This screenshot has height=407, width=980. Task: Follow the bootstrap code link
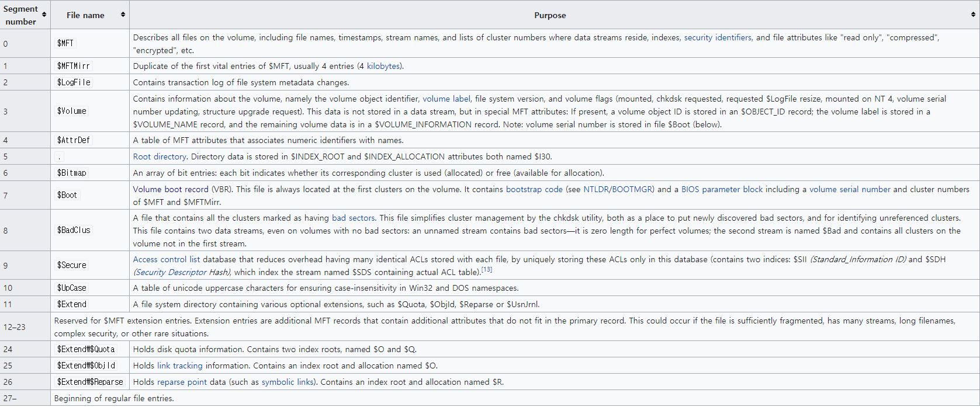point(534,189)
